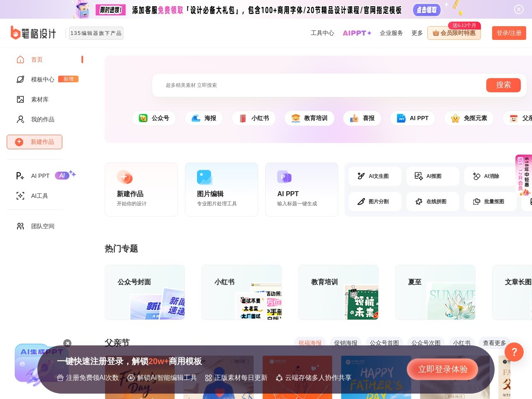The height and width of the screenshot is (399, 532).
Task: Click the 会员限时特惠 button
Action: point(454,33)
